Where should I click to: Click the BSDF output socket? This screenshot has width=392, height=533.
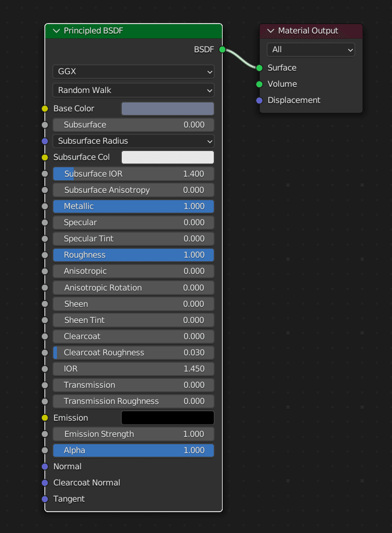coord(222,50)
